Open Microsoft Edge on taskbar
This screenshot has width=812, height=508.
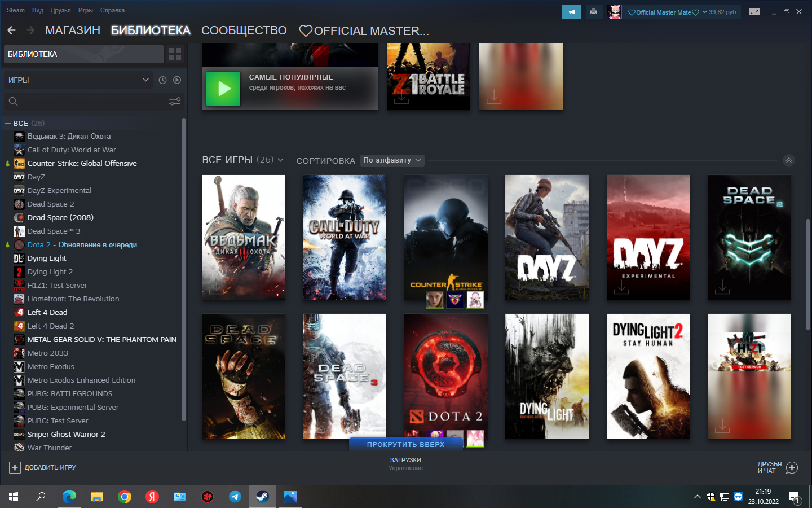tap(69, 497)
